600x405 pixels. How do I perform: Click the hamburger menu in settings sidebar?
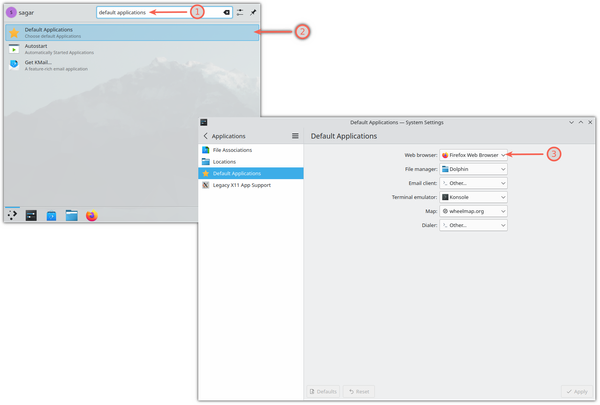point(295,135)
